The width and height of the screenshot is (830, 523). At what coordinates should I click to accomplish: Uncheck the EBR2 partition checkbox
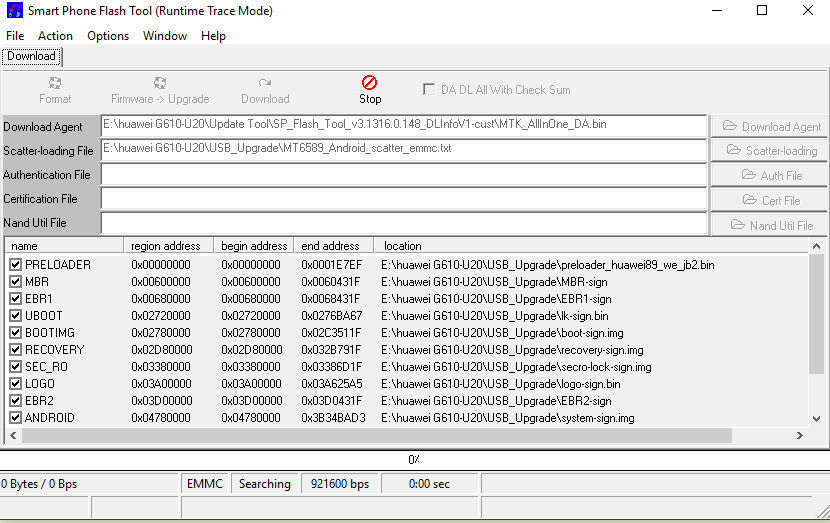click(x=15, y=400)
